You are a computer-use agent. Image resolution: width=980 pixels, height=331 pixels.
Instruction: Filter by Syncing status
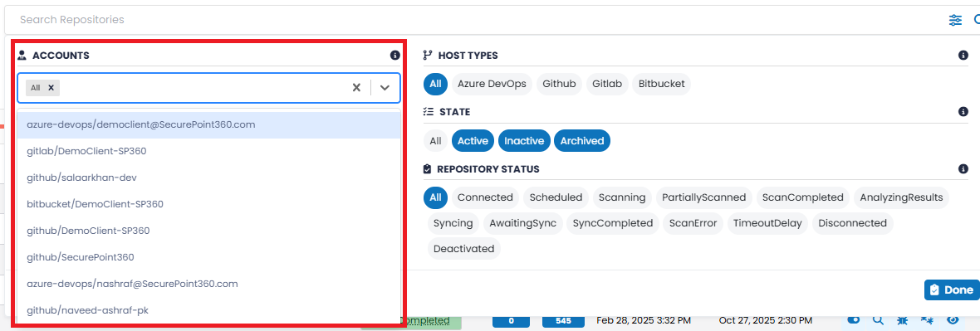tap(453, 224)
